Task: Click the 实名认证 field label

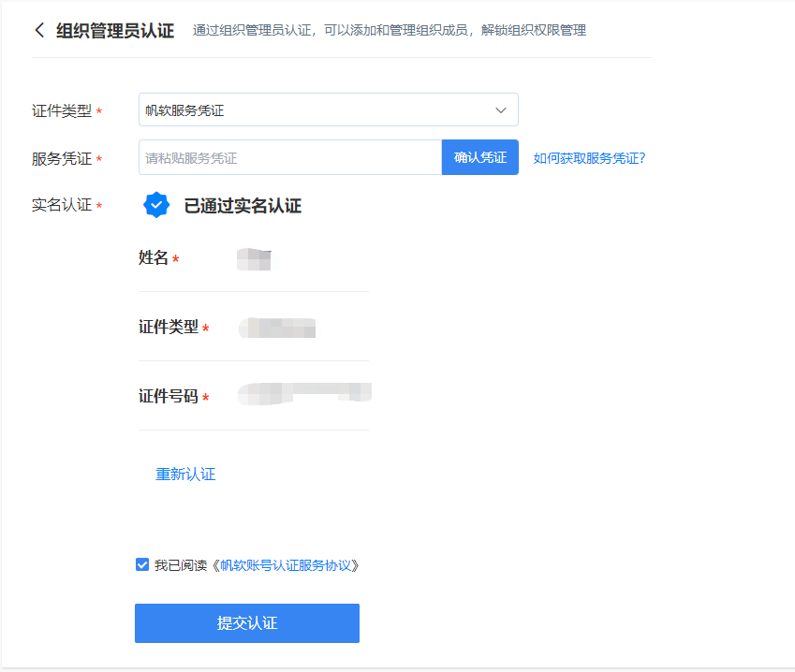Action: click(x=62, y=205)
